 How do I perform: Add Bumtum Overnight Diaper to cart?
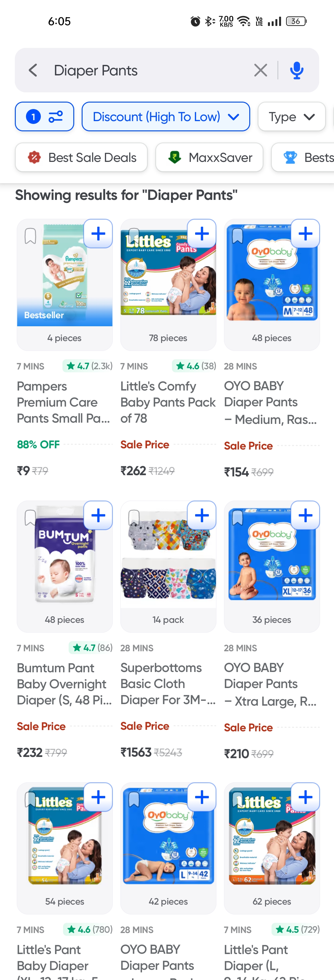98,516
